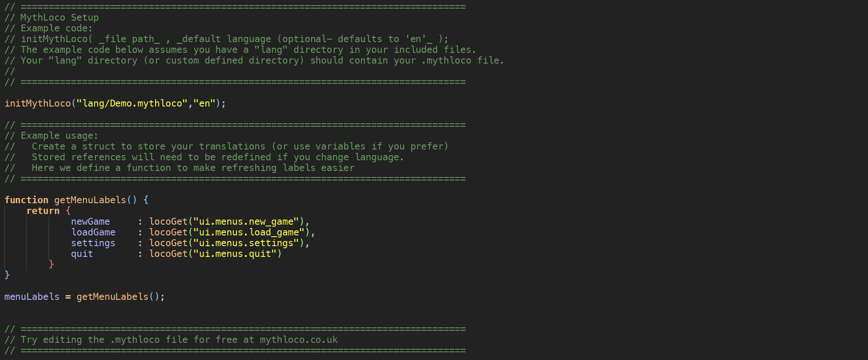The height and width of the screenshot is (360, 868).
Task: Click the return keyword
Action: click(43, 211)
